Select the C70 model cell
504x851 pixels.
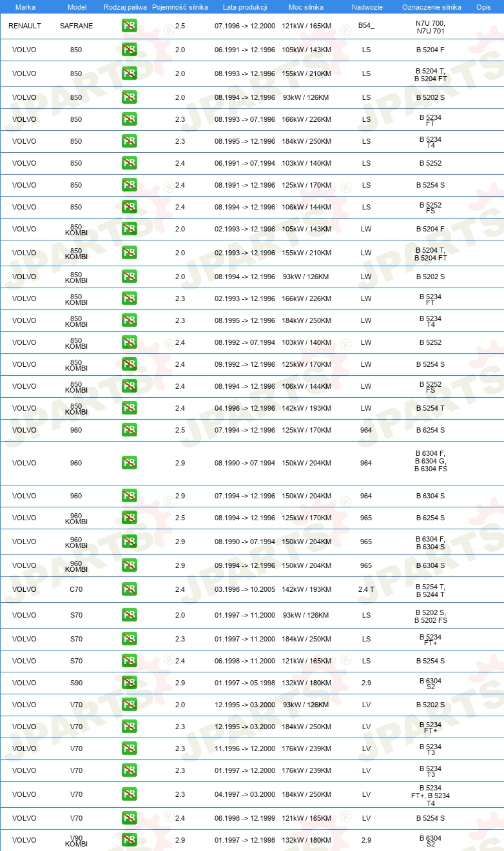pyautogui.click(x=76, y=589)
